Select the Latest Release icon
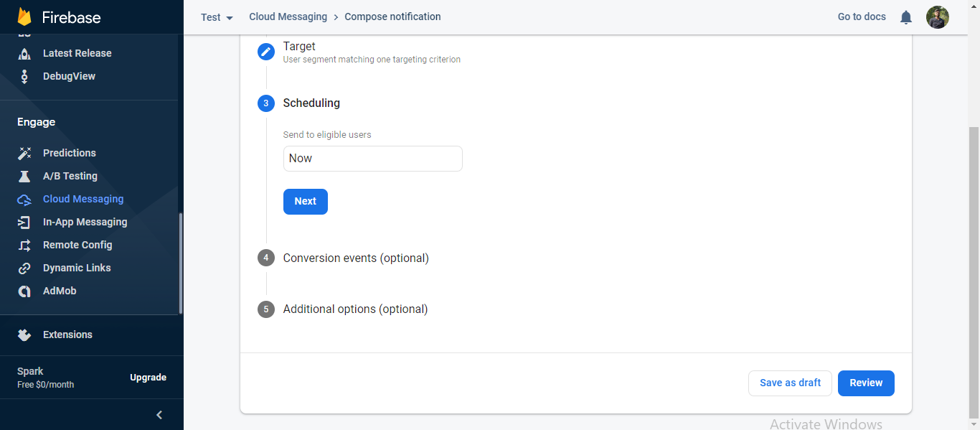The height and width of the screenshot is (430, 980). pos(26,53)
